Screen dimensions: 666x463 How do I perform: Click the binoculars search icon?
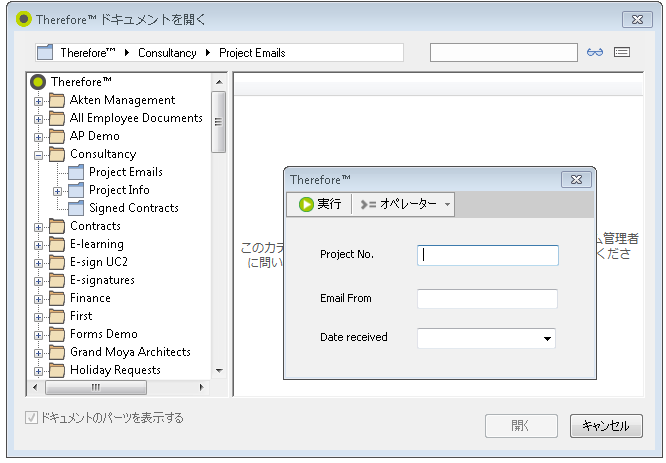pos(595,52)
